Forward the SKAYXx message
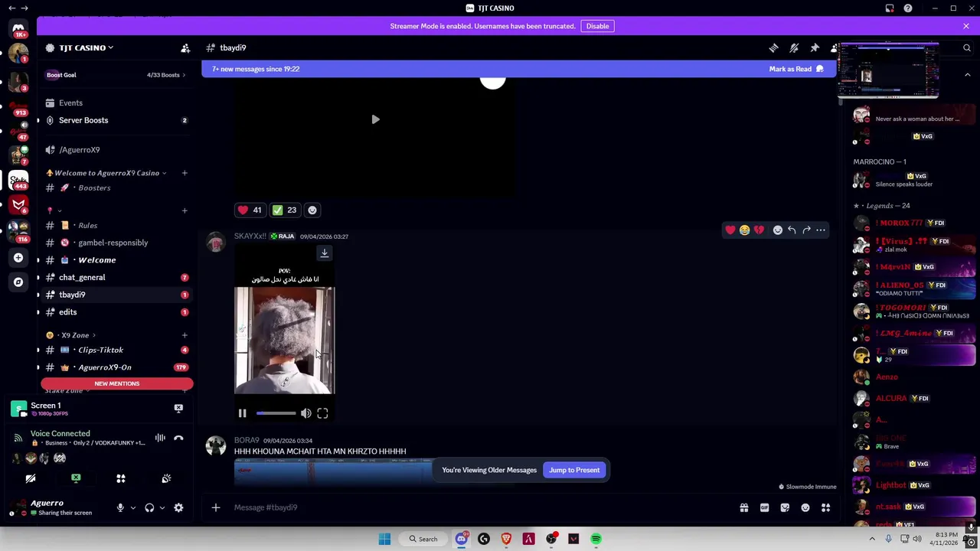The width and height of the screenshot is (980, 551). (806, 230)
